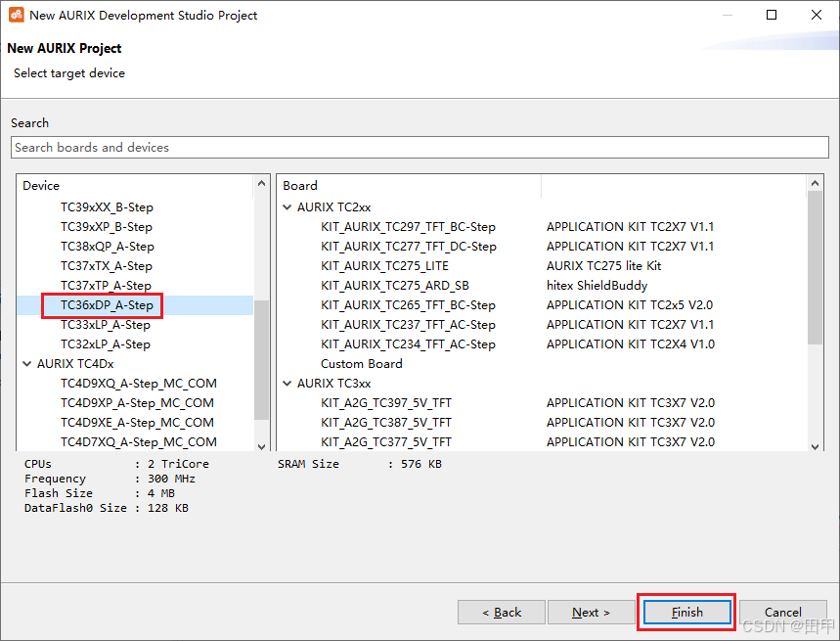Select TC39xXX_B-Step device
The width and height of the screenshot is (840, 641).
coord(107,207)
